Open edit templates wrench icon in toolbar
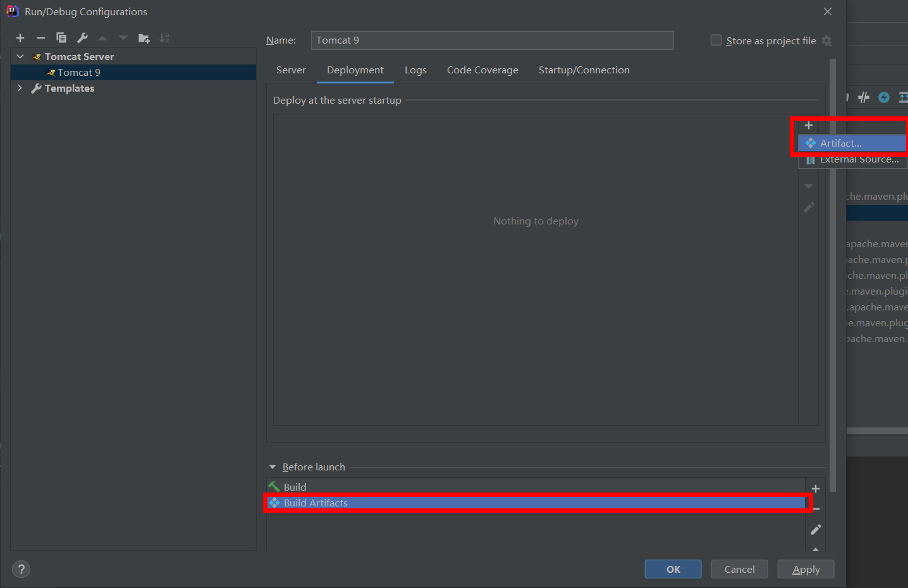Image resolution: width=908 pixels, height=588 pixels. point(82,38)
